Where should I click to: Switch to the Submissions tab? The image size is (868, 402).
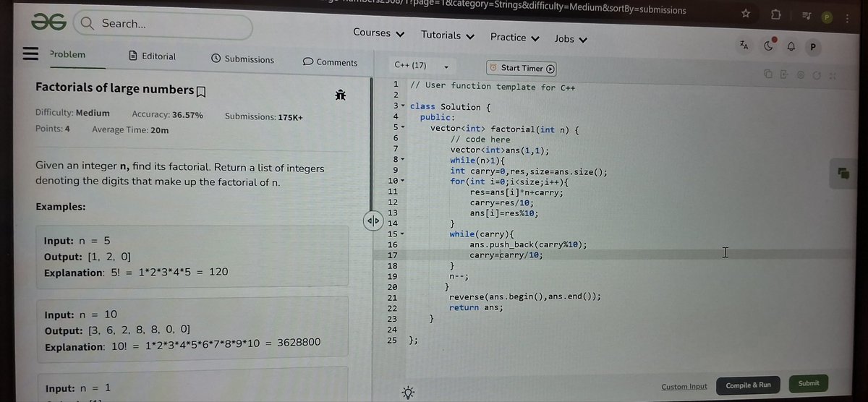pos(242,59)
